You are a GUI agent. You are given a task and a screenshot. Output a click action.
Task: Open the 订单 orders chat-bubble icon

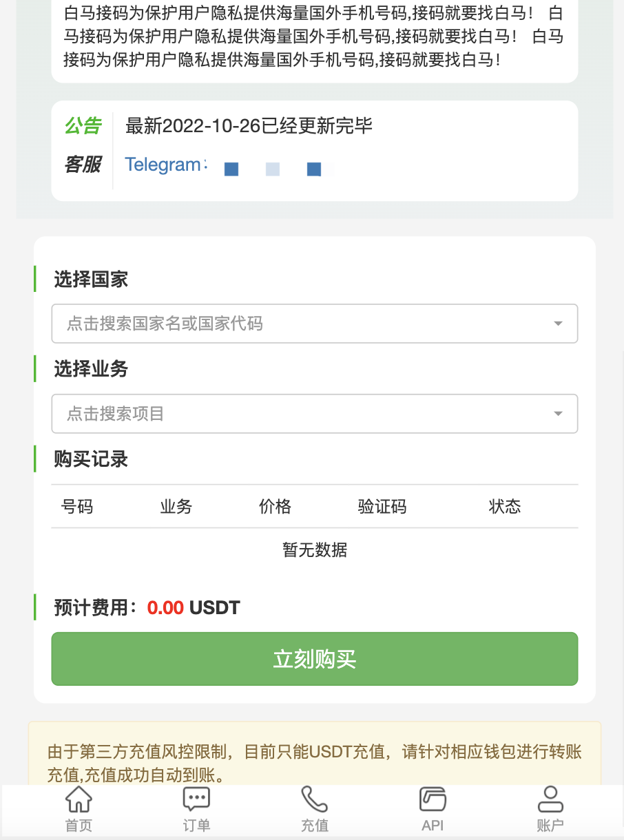pos(196,800)
